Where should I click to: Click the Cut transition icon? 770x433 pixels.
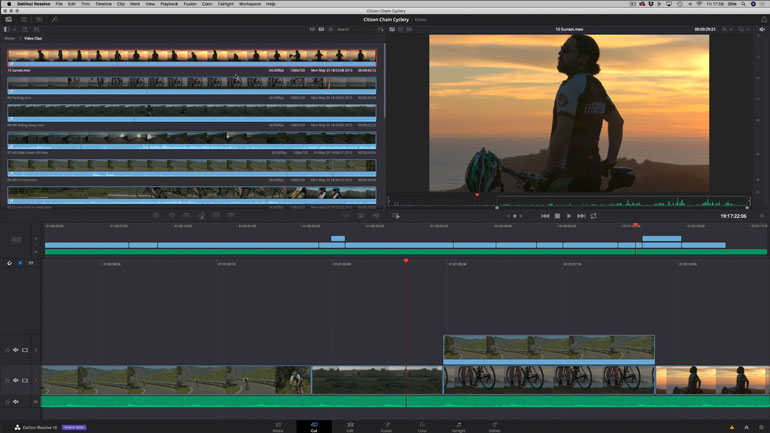pyautogui.click(x=346, y=216)
